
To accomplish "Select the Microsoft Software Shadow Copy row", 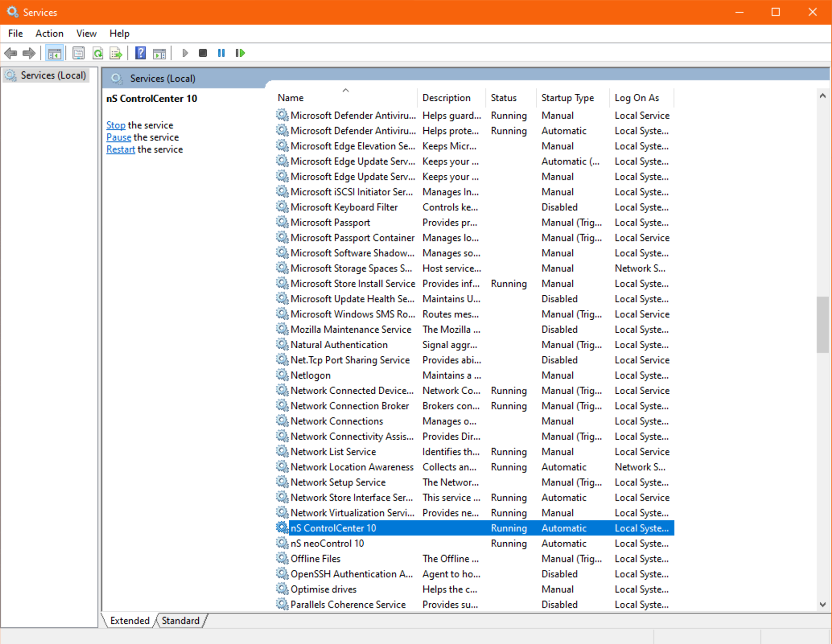I will coord(474,253).
